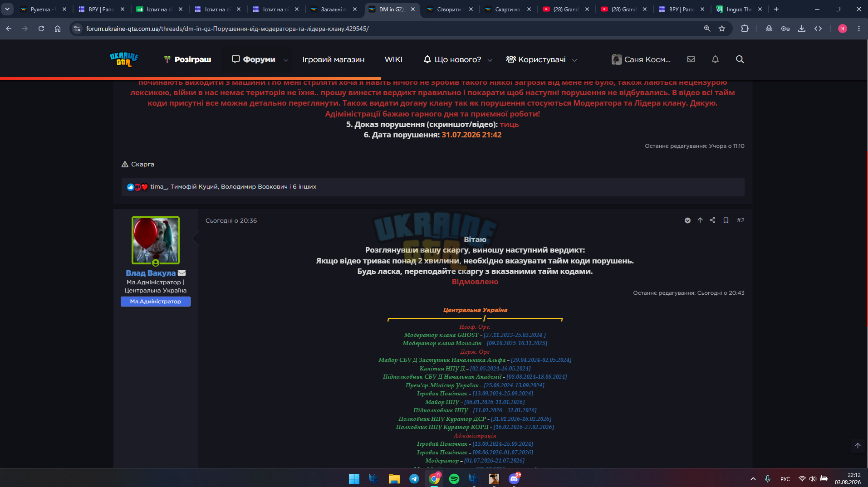
Task: Switch to the Imgur browser tab
Action: point(739,9)
